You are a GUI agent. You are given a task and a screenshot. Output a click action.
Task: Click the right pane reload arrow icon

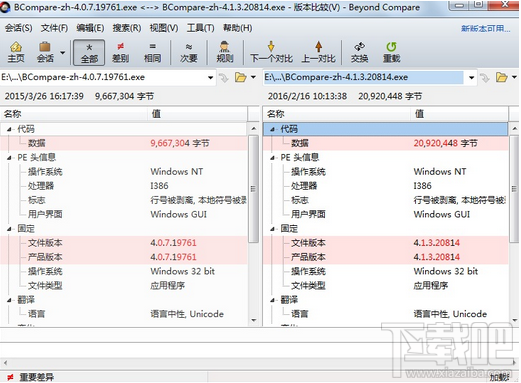[x=484, y=78]
